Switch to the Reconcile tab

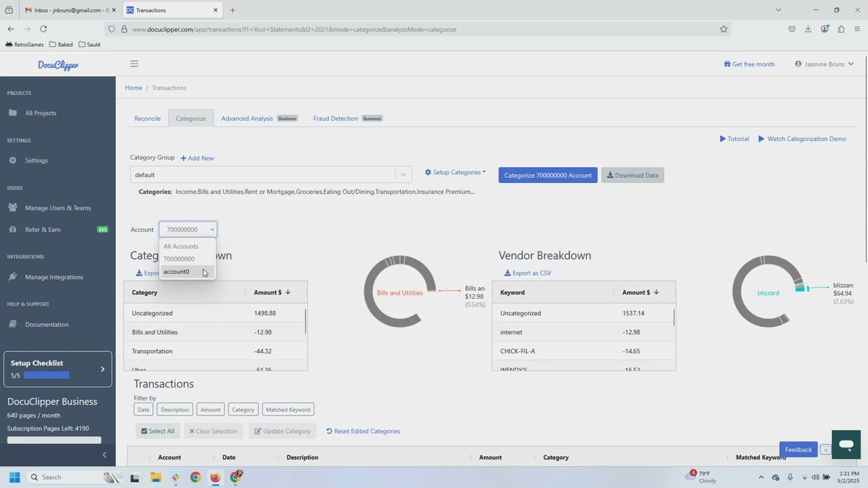[x=147, y=119]
